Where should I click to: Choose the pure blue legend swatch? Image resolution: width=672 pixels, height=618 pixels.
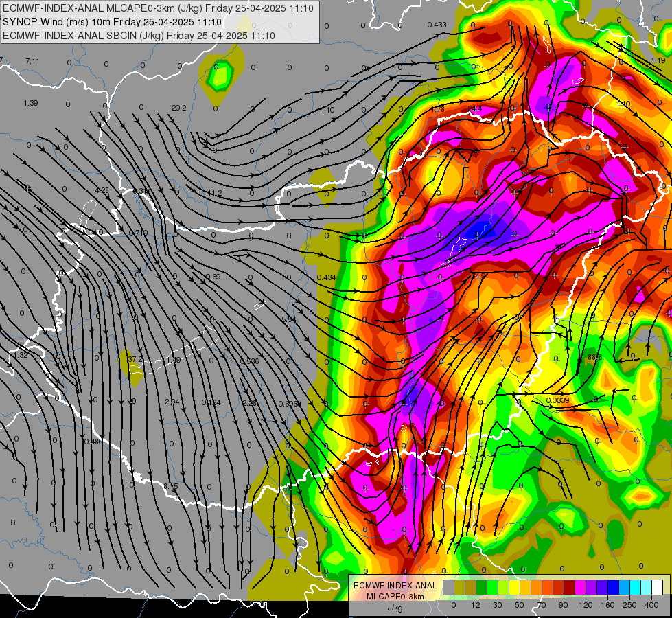click(x=614, y=587)
